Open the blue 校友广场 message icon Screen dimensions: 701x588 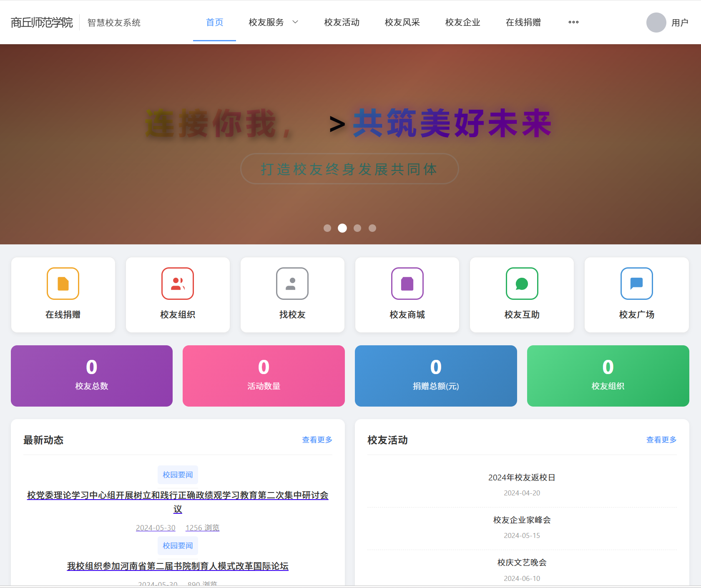(637, 284)
